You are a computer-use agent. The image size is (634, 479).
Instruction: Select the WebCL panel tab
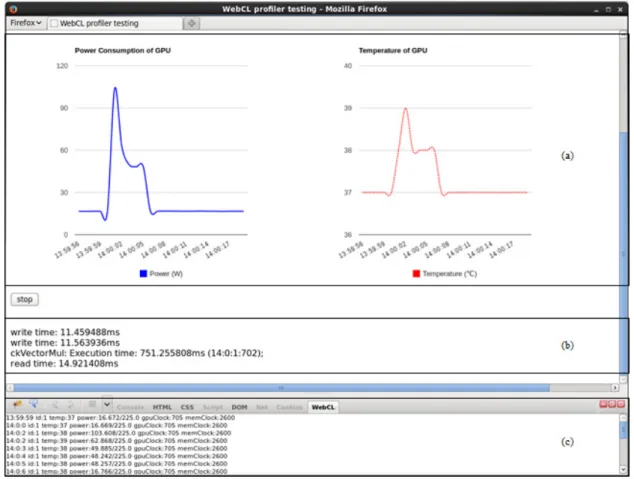pos(323,407)
